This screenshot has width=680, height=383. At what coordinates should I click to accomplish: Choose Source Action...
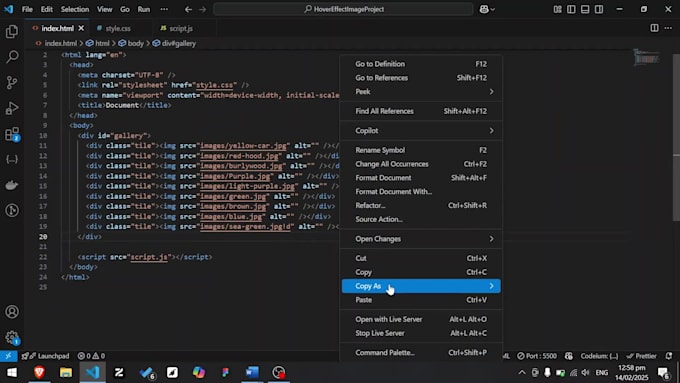(421, 219)
